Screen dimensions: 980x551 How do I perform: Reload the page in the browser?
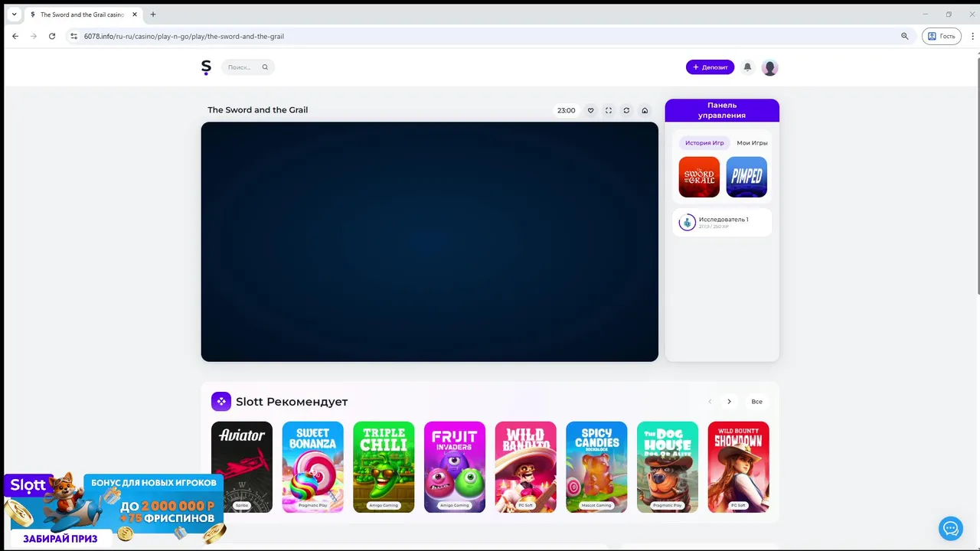(52, 36)
